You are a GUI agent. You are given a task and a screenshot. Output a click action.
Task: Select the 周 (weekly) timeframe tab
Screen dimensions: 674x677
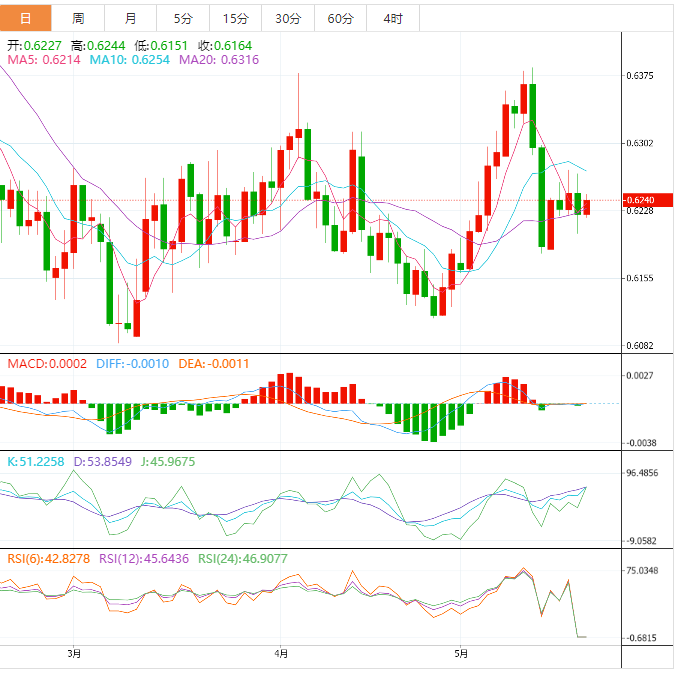click(x=78, y=18)
